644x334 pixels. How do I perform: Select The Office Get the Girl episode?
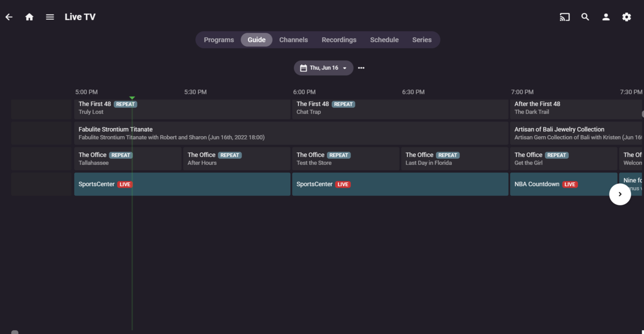tap(563, 159)
